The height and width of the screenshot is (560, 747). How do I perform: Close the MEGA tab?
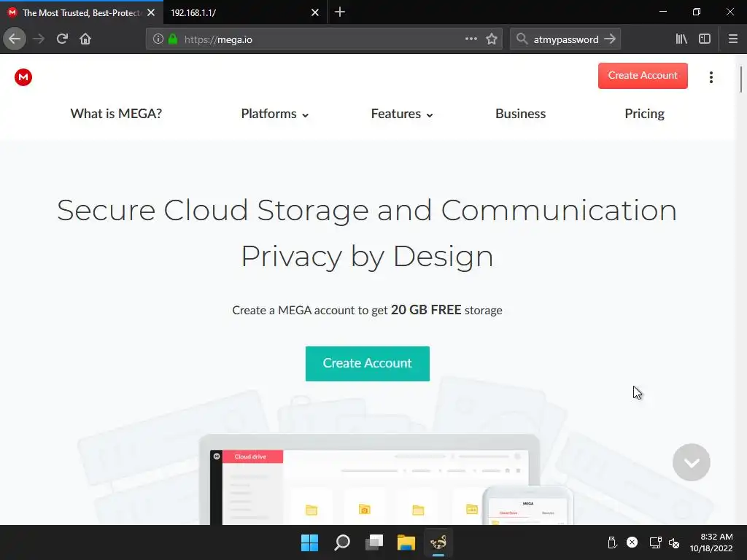tap(151, 13)
